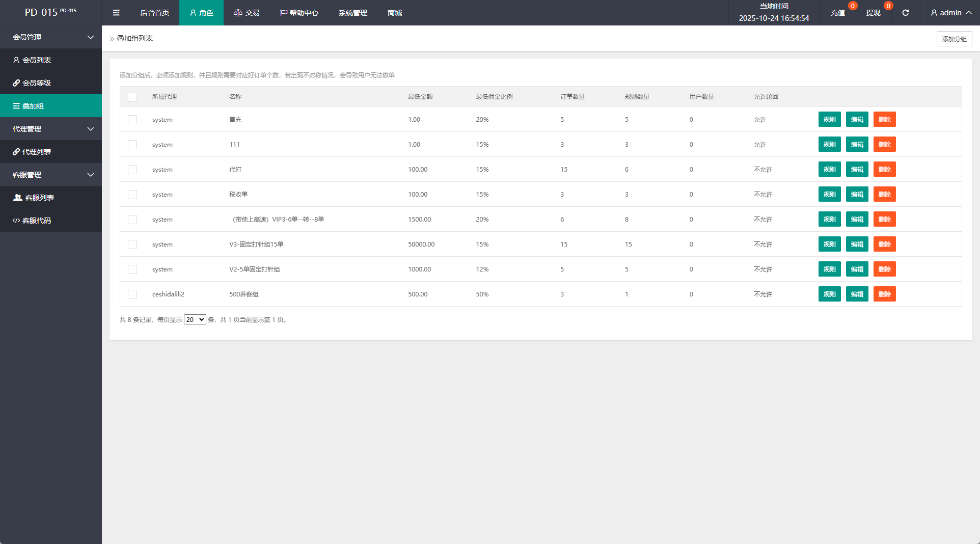The image size is (980, 544).
Task: Select the checkbox for 500养客组 row
Action: pos(132,294)
